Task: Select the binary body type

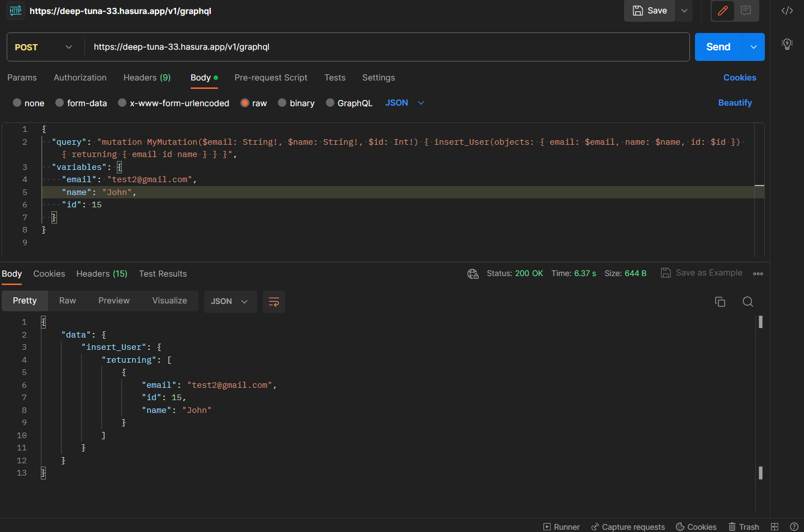Action: pyautogui.click(x=296, y=103)
